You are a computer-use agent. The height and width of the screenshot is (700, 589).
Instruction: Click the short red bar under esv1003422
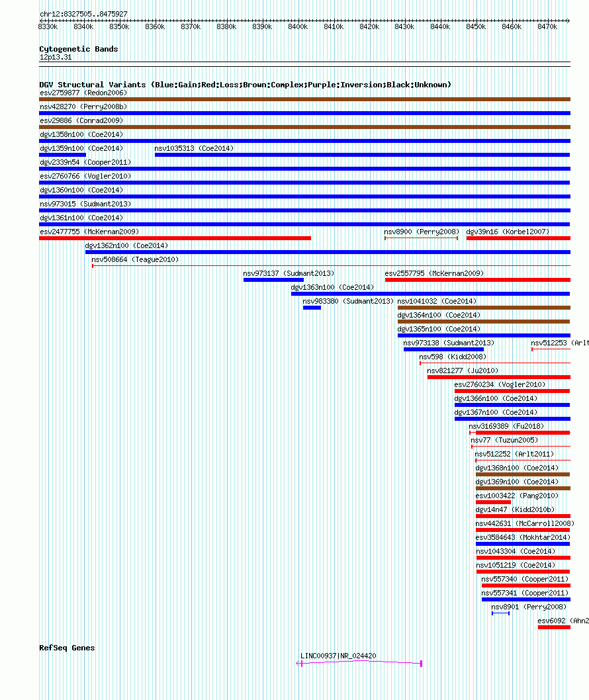(493, 502)
